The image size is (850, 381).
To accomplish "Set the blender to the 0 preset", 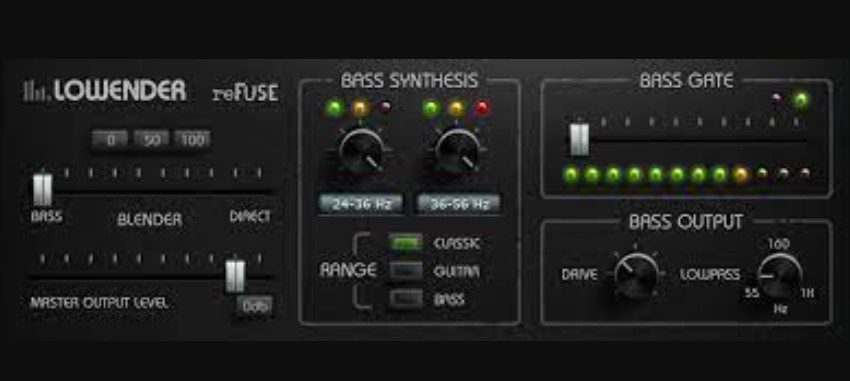I will [110, 140].
